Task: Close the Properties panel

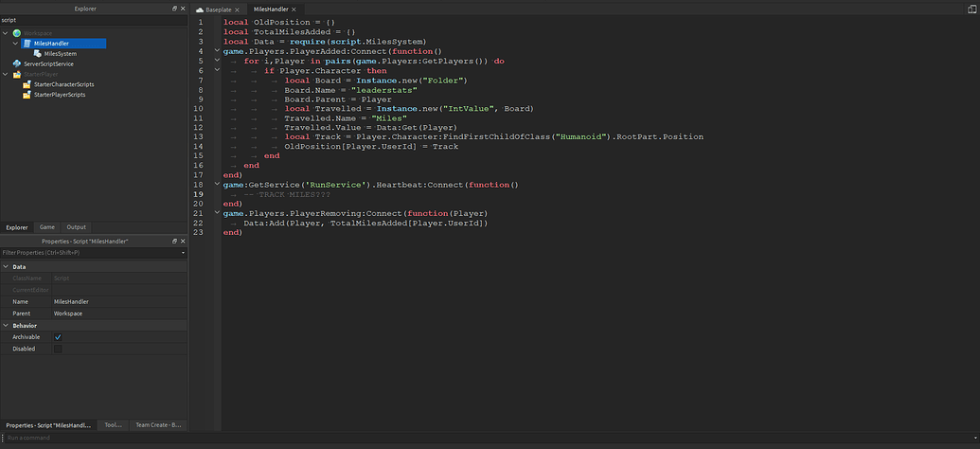Action: pos(183,241)
